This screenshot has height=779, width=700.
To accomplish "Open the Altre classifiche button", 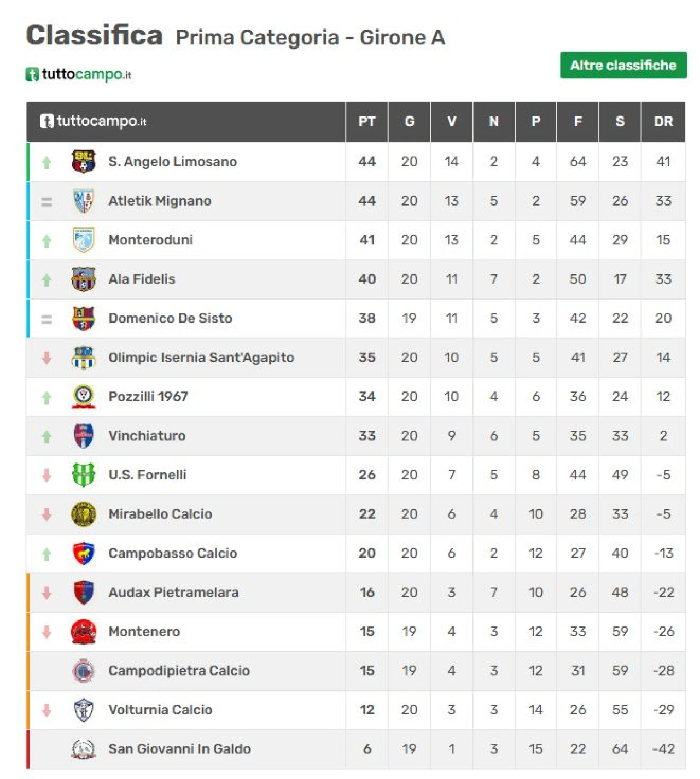I will coord(623,65).
